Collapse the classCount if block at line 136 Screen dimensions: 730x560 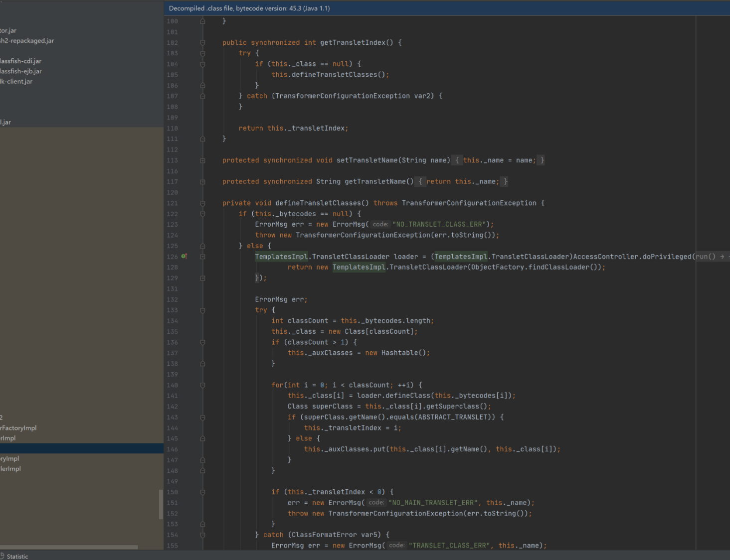[202, 342]
